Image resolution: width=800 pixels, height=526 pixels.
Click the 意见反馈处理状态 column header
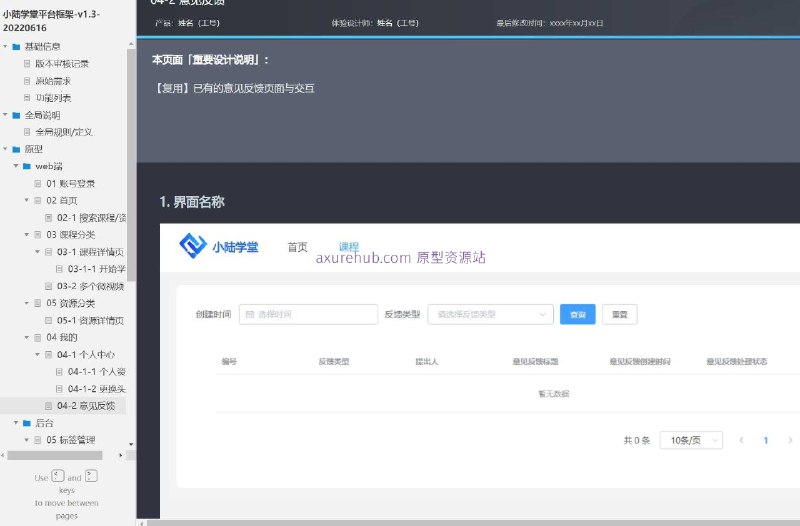(x=737, y=361)
